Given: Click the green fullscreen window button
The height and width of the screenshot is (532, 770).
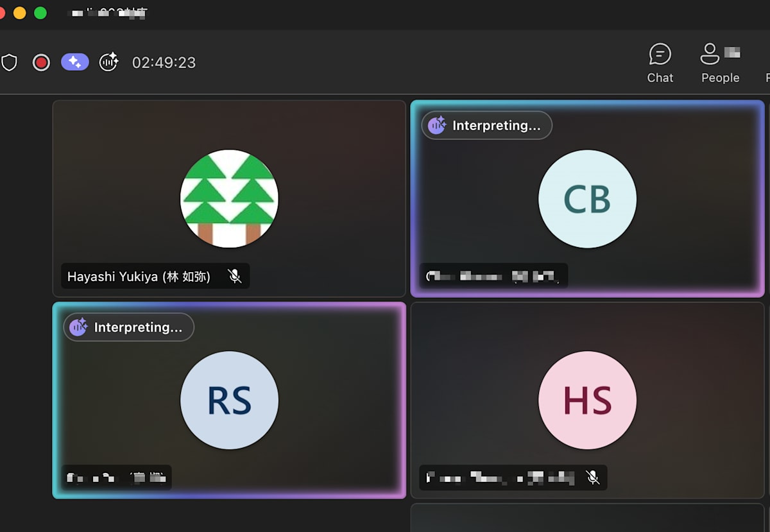Looking at the screenshot, I should tap(40, 13).
